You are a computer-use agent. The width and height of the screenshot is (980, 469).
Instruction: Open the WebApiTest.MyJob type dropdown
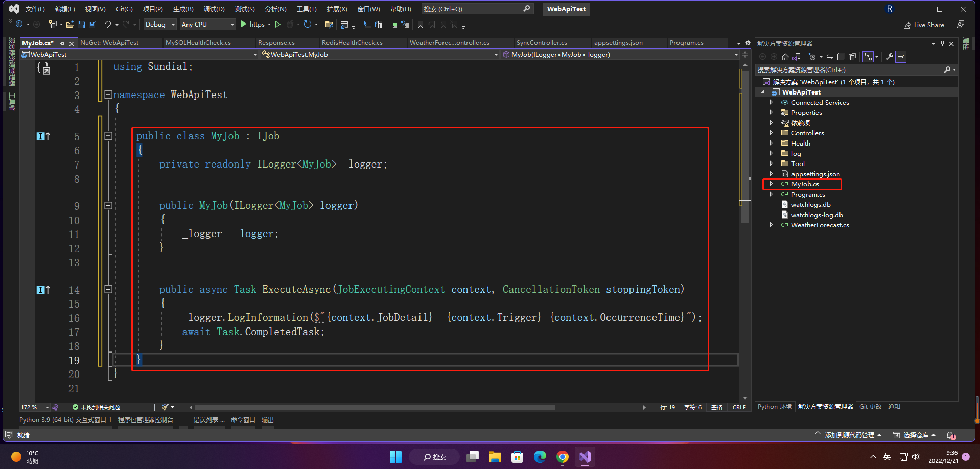(x=379, y=54)
